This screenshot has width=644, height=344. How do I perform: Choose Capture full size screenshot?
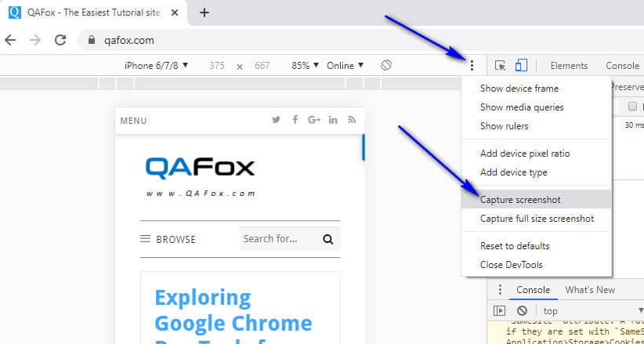click(537, 219)
